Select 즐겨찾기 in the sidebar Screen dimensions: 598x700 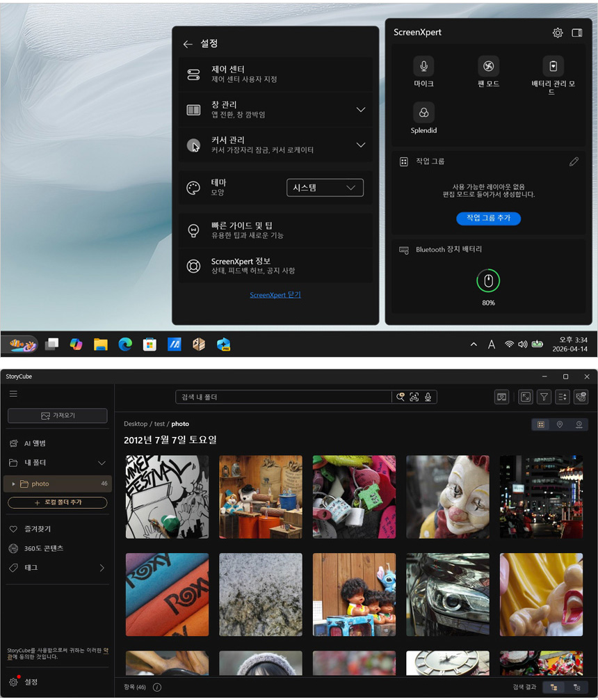[38, 529]
